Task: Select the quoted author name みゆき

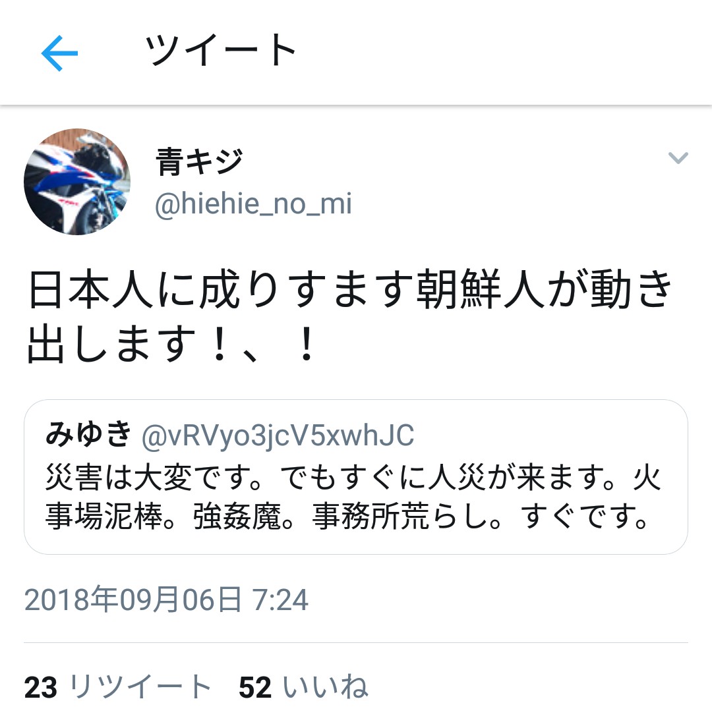Action: (x=89, y=435)
